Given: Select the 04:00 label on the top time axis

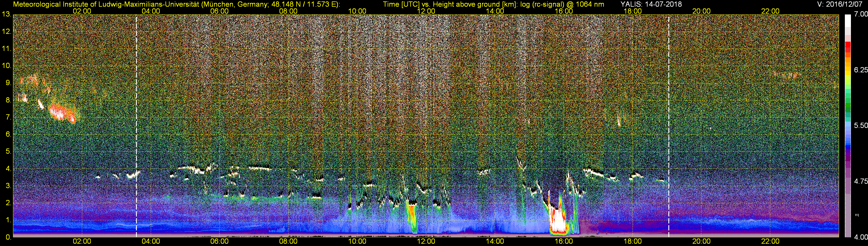Looking at the screenshot, I should [151, 11].
